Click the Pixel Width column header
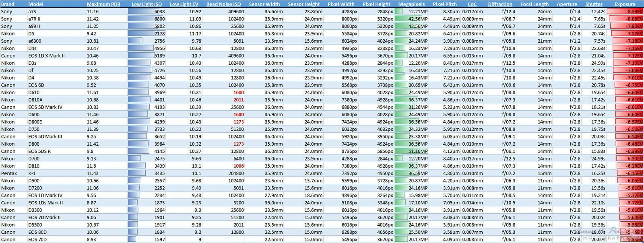Screen dimensions: 644x243 click(341, 4)
